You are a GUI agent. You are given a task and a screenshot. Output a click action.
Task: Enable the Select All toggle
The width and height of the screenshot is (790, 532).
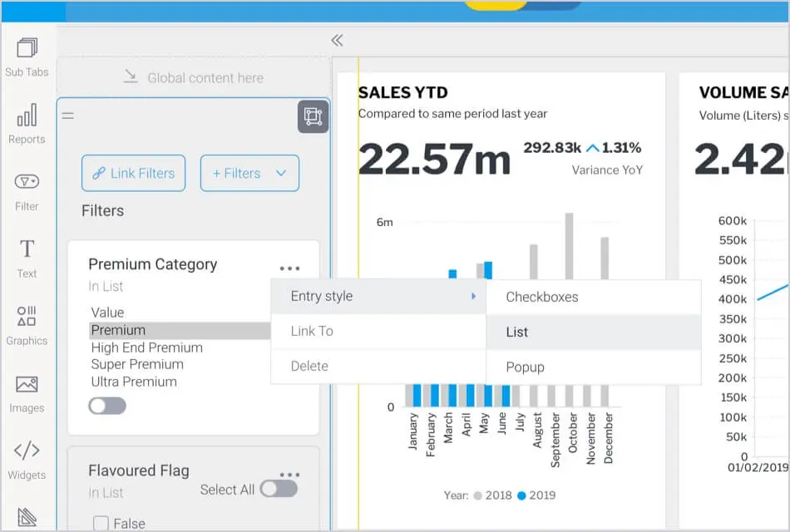click(278, 489)
